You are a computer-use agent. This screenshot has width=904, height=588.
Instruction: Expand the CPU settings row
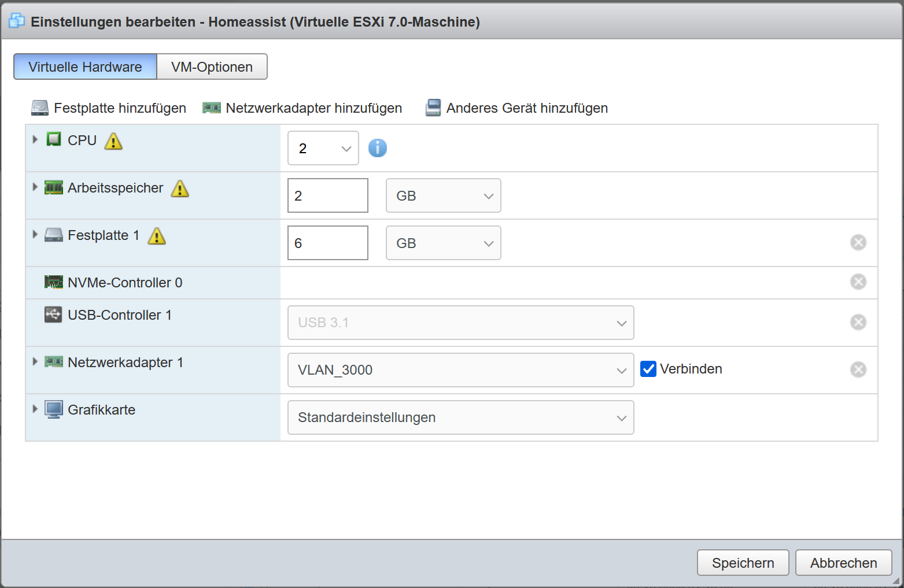pos(35,139)
